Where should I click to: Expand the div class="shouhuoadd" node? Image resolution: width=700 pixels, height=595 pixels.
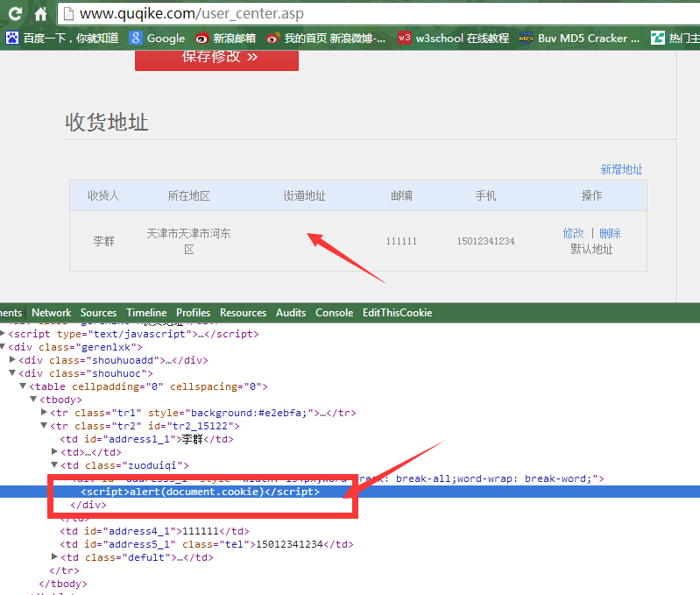[12, 359]
